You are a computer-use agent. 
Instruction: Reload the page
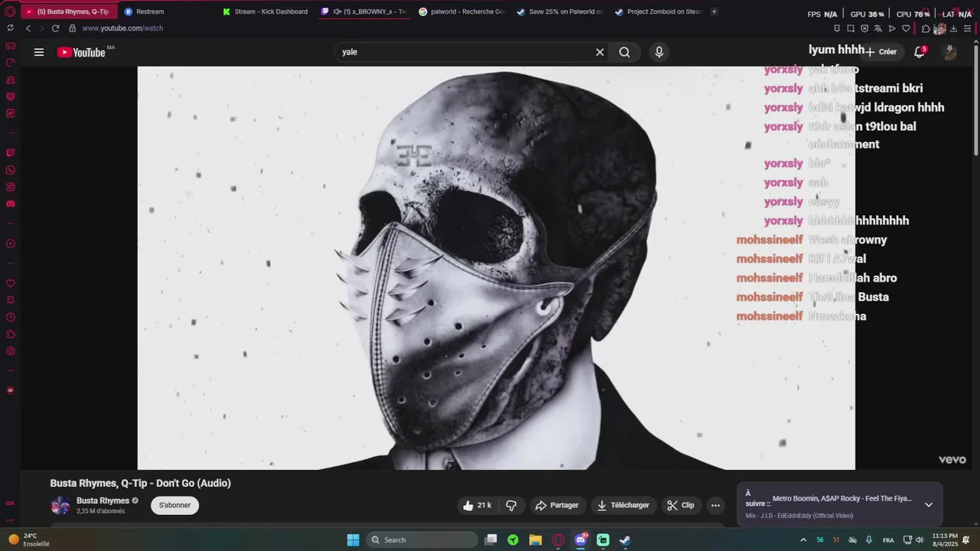coord(55,28)
